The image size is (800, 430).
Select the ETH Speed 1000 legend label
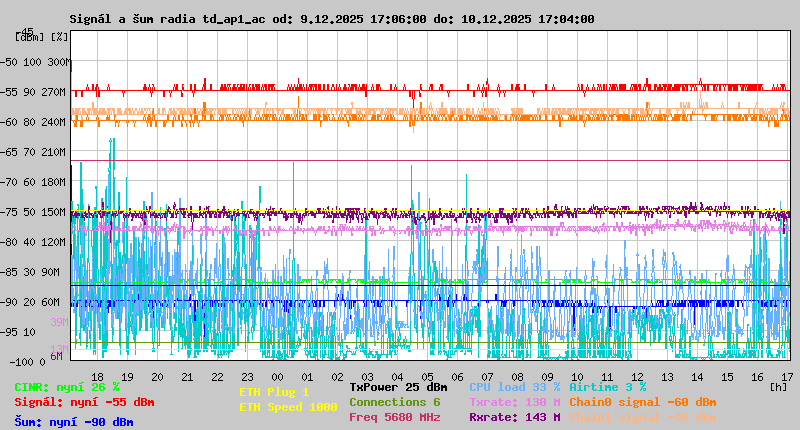[288, 407]
